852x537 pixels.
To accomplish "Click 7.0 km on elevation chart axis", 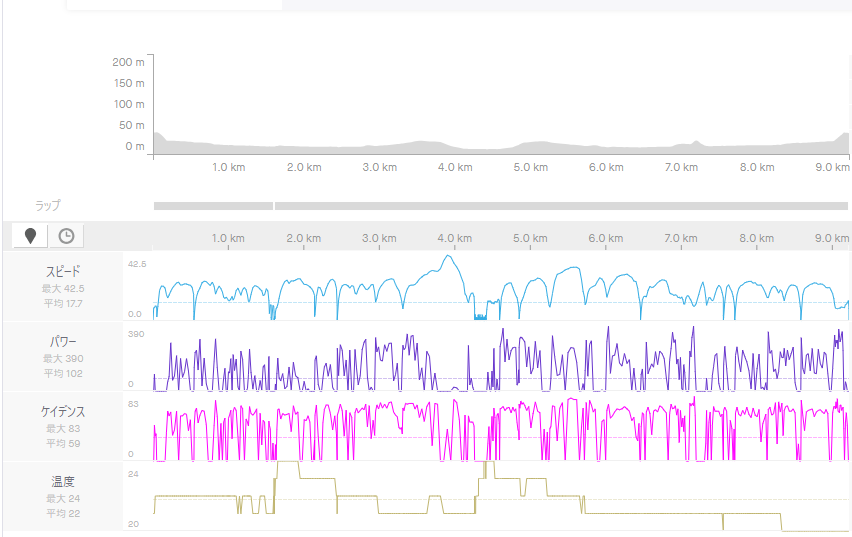I will pyautogui.click(x=681, y=167).
